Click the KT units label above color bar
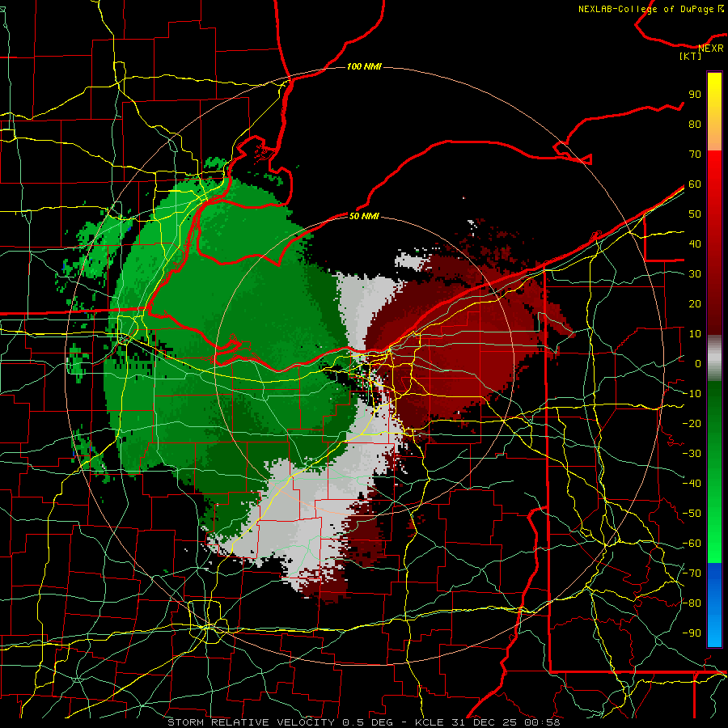This screenshot has width=728, height=728. (x=691, y=56)
